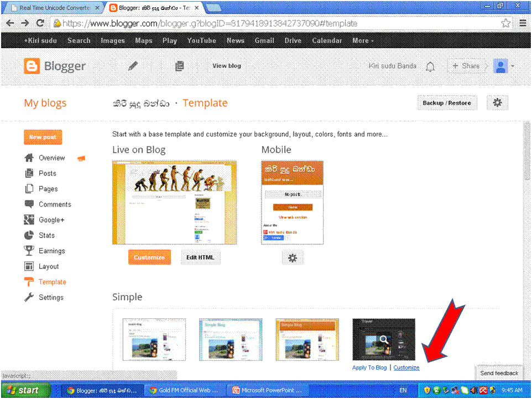Open the Live on Blog template preview
Image resolution: width=532 pixels, height=399 pixels.
[174, 202]
